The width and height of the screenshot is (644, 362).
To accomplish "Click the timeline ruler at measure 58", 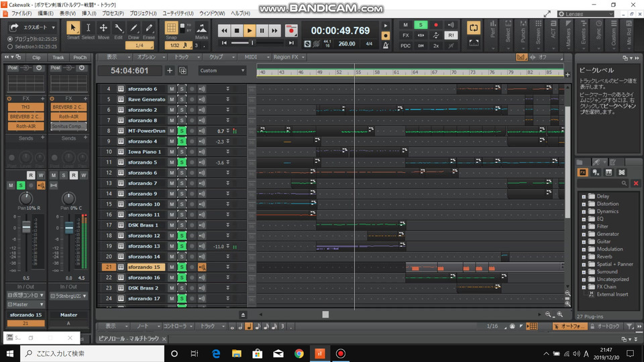I will click(x=376, y=72).
